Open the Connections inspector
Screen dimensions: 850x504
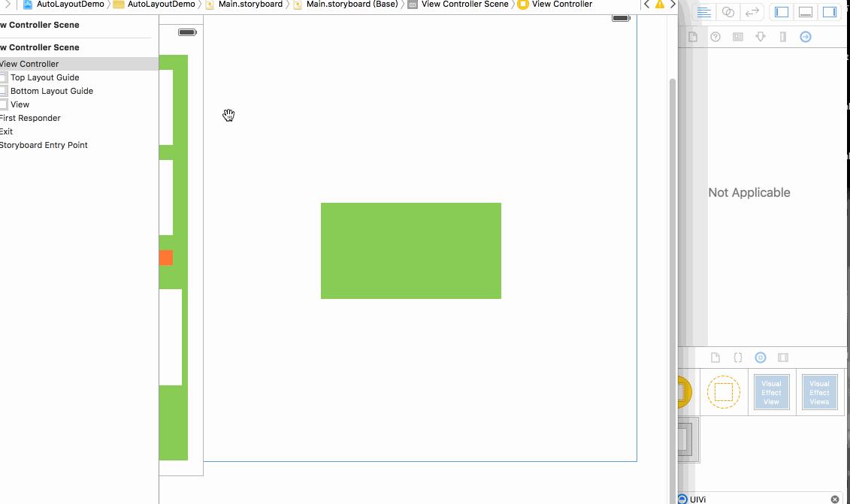coord(806,37)
